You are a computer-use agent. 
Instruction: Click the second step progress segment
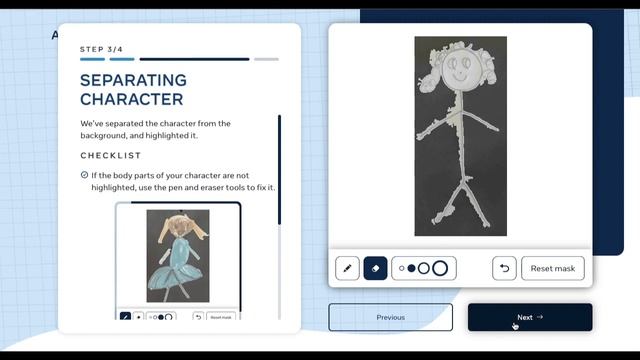pyautogui.click(x=122, y=59)
